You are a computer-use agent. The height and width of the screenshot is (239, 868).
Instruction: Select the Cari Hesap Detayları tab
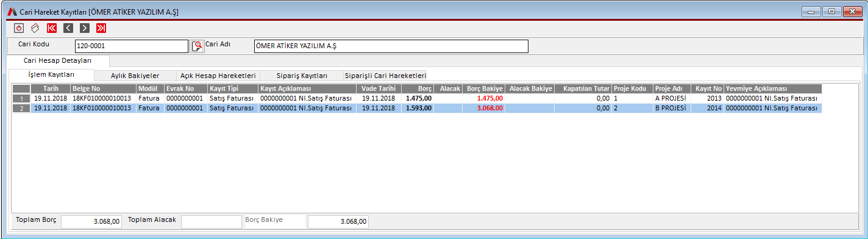[x=57, y=61]
